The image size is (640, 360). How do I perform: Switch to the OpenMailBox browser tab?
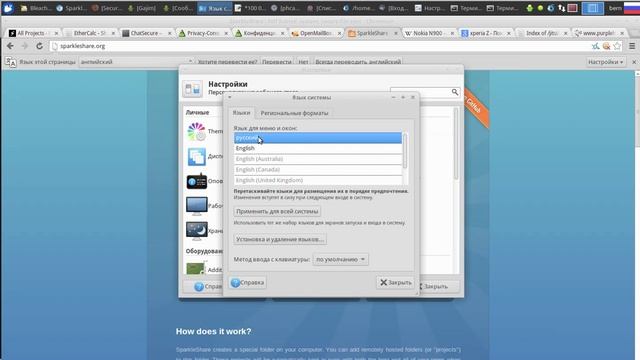316,33
